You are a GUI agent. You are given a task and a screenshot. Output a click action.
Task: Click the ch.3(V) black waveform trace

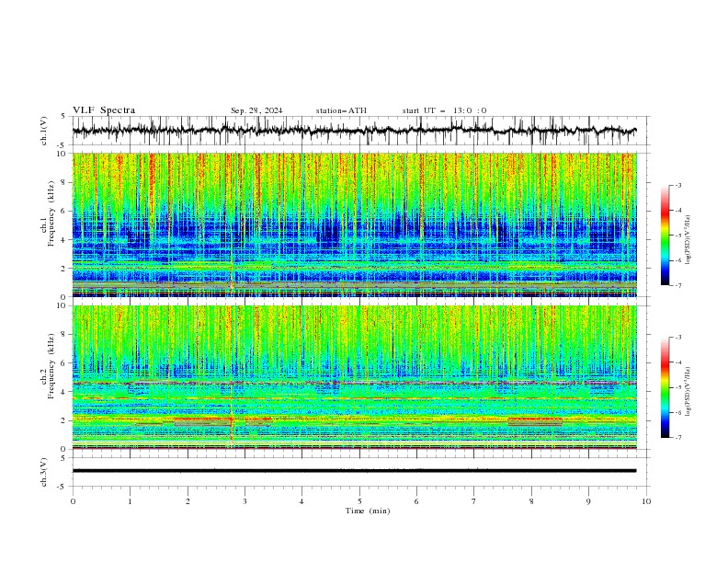pyautogui.click(x=354, y=471)
